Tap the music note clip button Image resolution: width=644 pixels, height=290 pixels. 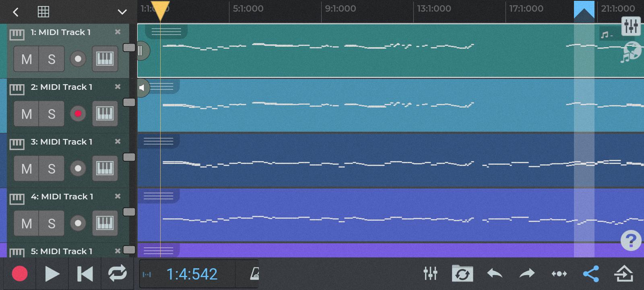point(607,35)
